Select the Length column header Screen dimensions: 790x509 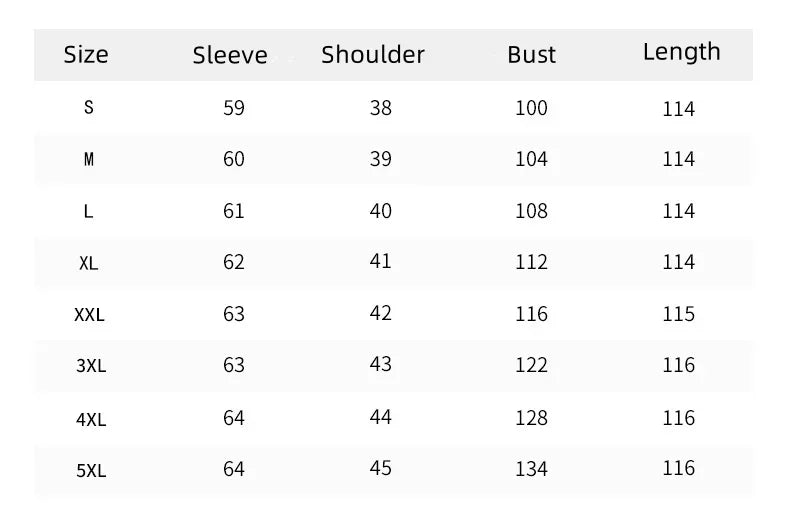(x=681, y=52)
